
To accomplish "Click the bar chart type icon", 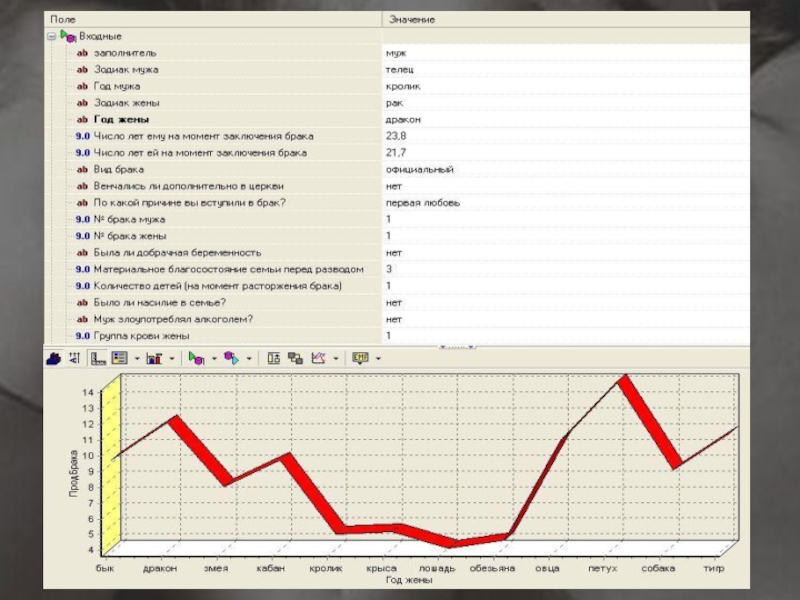I will pos(154,357).
